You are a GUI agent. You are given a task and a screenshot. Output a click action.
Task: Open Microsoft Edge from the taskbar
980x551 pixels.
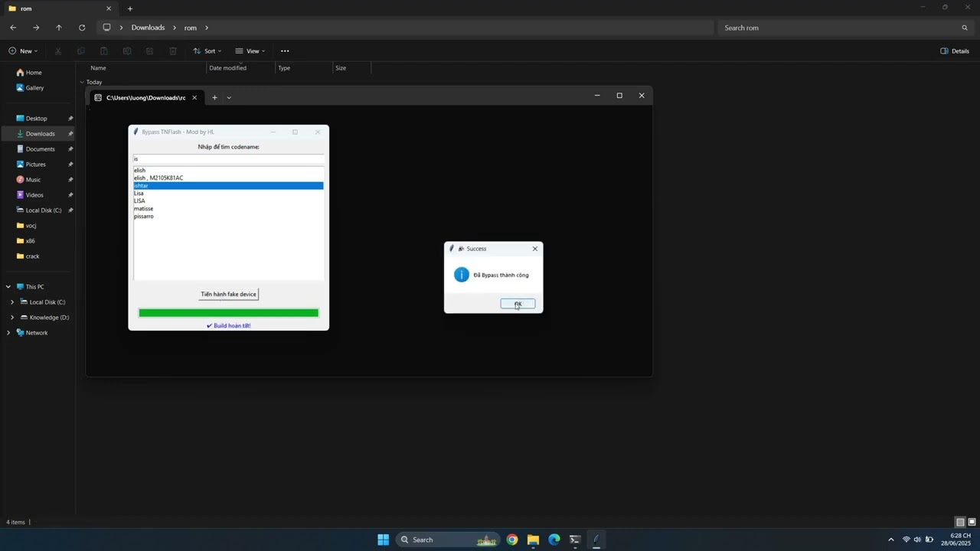554,540
